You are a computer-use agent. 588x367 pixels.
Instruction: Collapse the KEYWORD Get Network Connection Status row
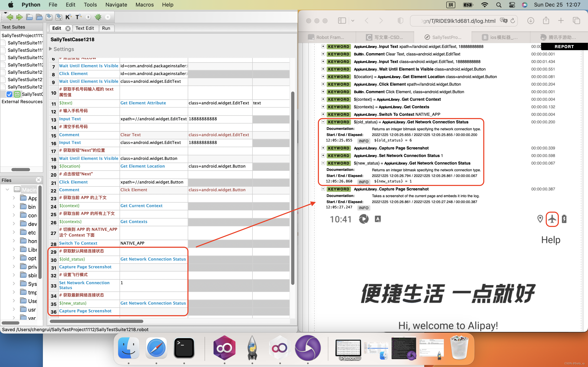(x=323, y=122)
